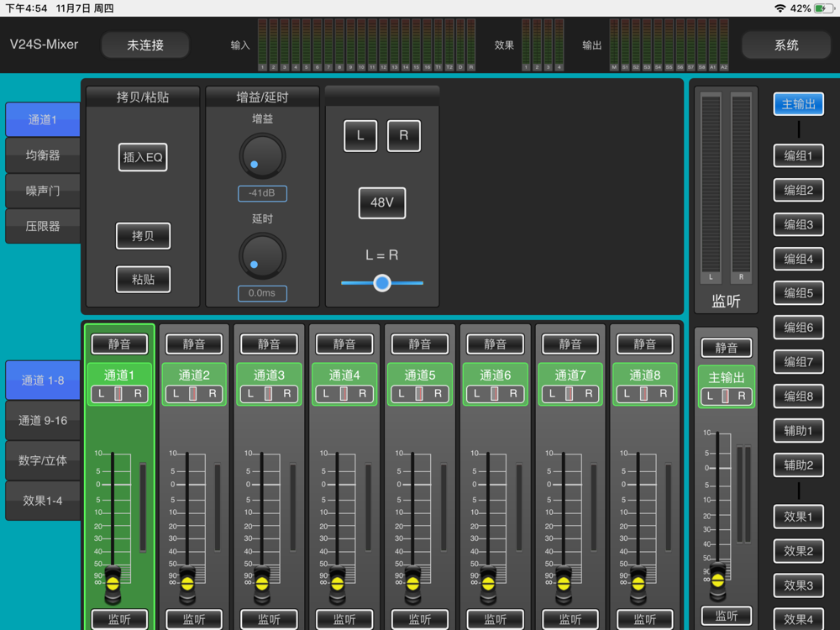Mute 通道3 with its 静音 button

(x=269, y=344)
